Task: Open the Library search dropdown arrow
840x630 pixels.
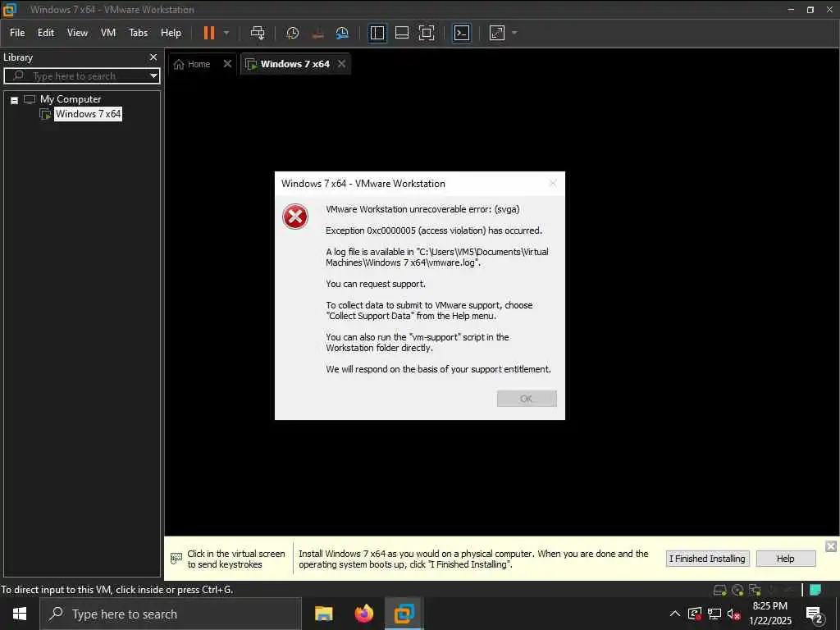Action: 153,76
